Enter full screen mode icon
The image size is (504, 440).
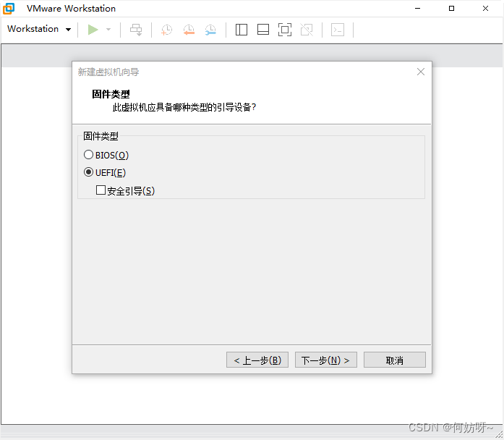pos(285,30)
